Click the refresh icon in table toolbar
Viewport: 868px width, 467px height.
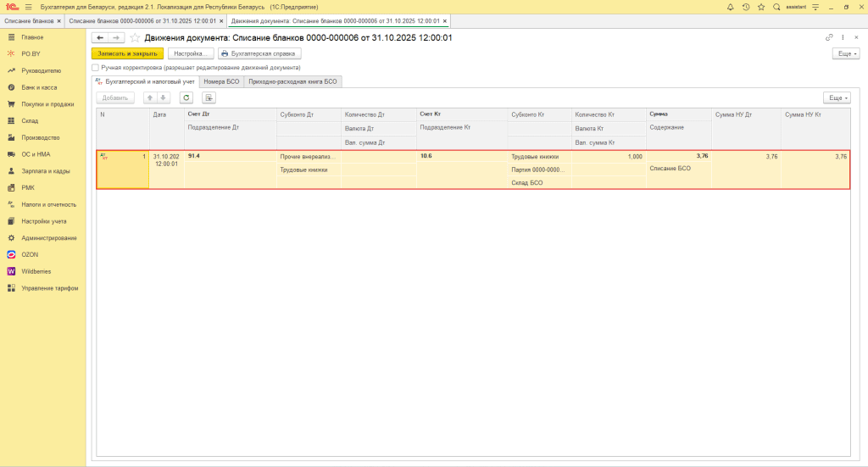pyautogui.click(x=186, y=97)
